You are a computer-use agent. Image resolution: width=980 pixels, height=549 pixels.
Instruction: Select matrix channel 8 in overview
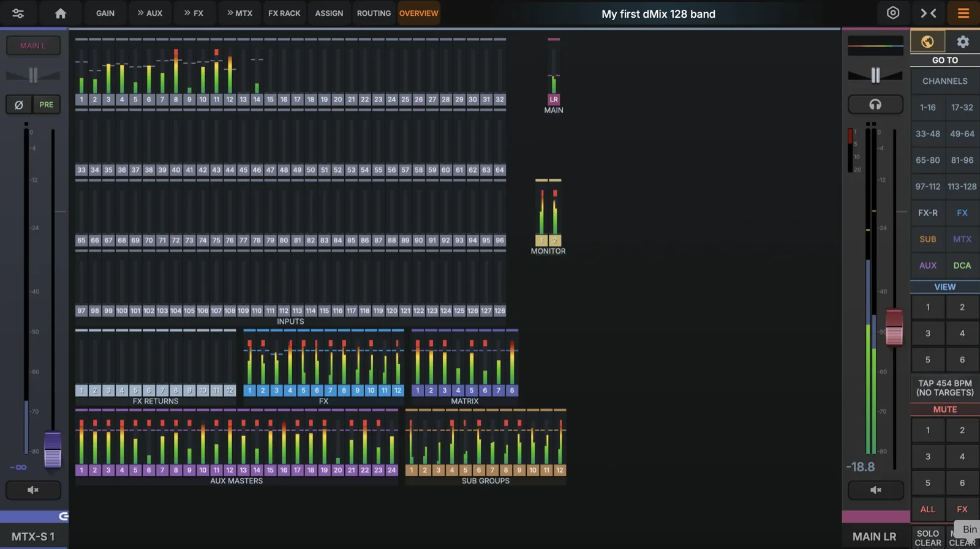coord(512,390)
